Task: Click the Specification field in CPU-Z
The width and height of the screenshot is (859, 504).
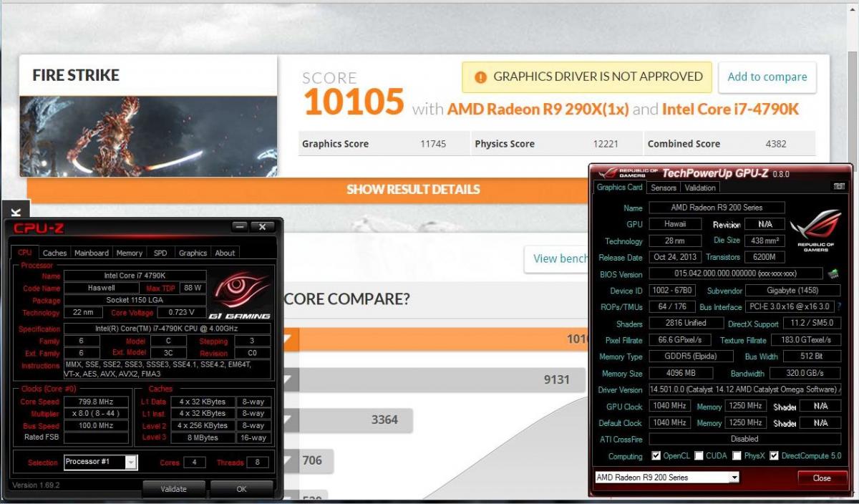Action: pos(168,329)
